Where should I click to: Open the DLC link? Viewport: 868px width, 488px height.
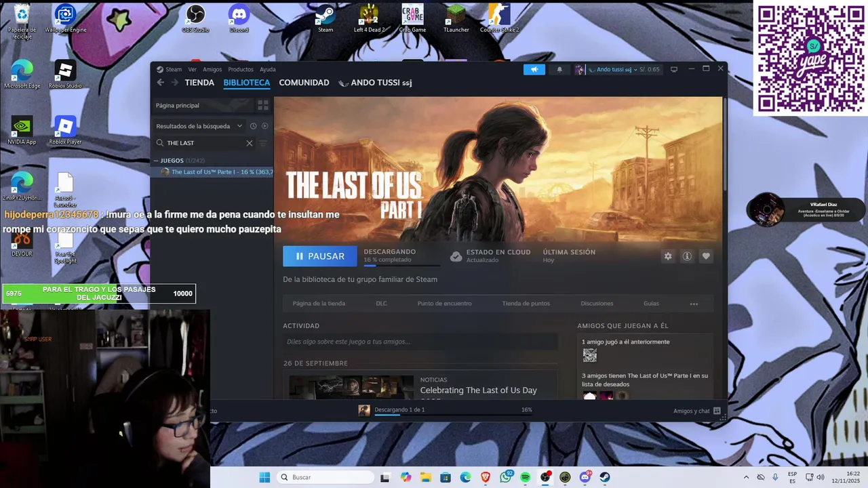(381, 304)
